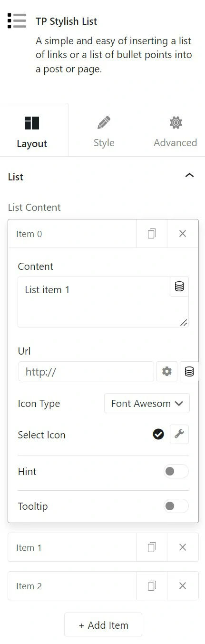This screenshot has height=644, width=205.
Task: Remove Item 0 using X icon
Action: (183, 234)
